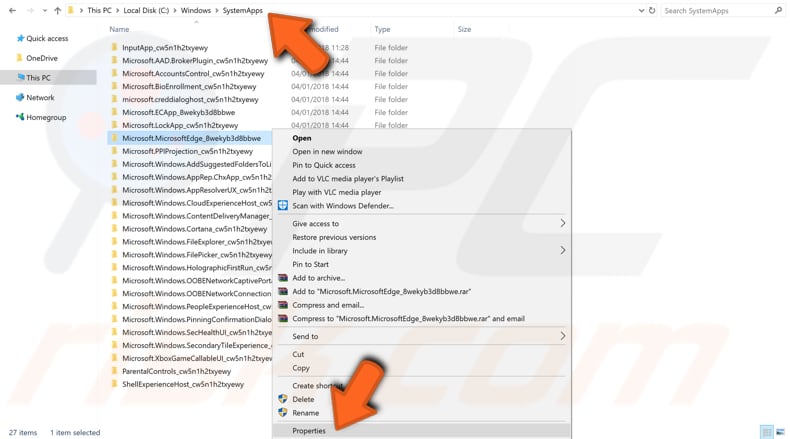The height and width of the screenshot is (439, 790).
Task: Open the address bar history dropdown
Action: 641,11
